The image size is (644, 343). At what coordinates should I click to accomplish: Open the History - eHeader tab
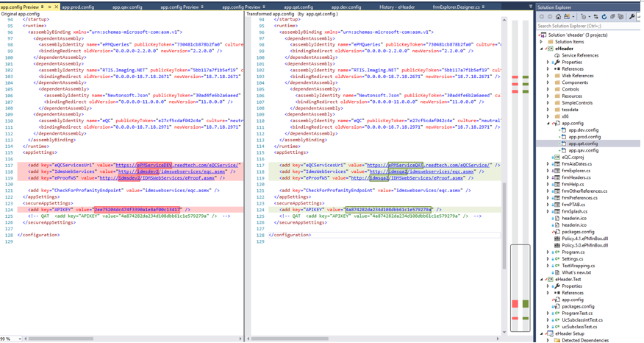pos(397,7)
